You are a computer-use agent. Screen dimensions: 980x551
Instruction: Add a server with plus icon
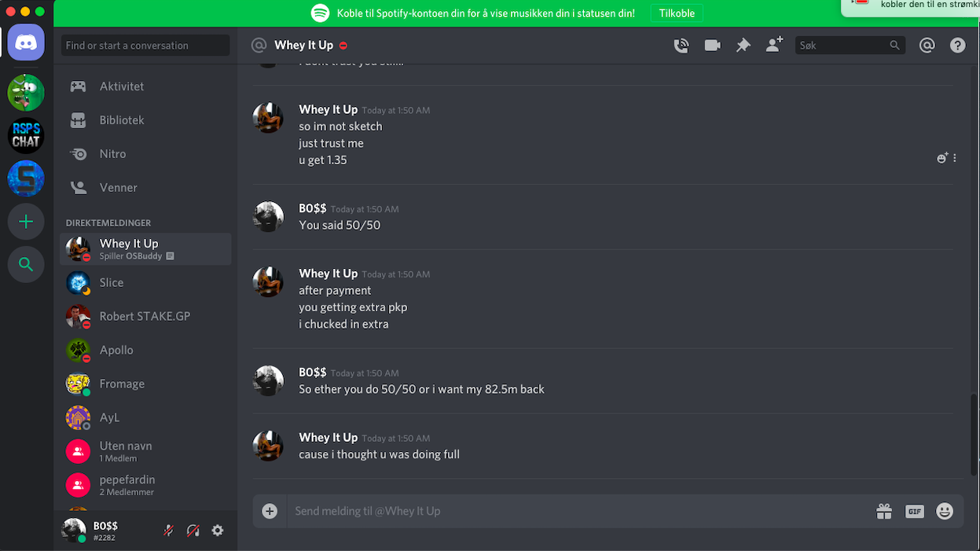pyautogui.click(x=26, y=222)
